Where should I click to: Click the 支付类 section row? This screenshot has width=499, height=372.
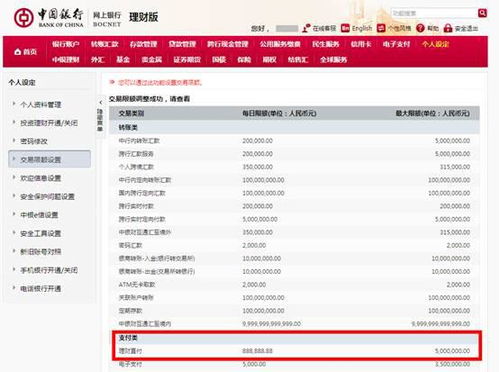pos(295,338)
